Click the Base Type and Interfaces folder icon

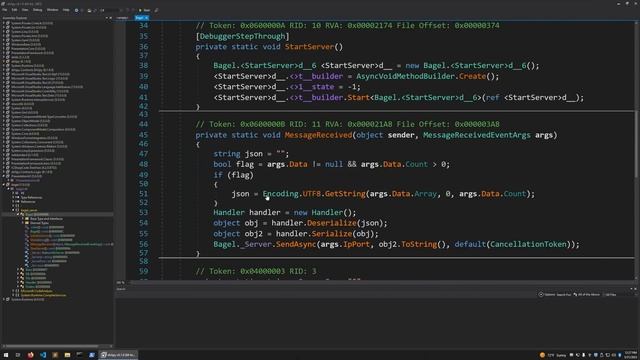(x=27, y=219)
